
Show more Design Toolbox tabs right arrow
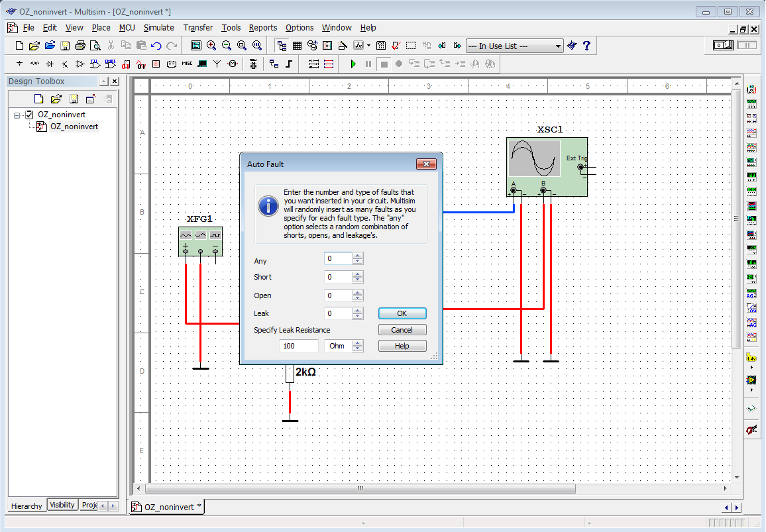[x=113, y=506]
